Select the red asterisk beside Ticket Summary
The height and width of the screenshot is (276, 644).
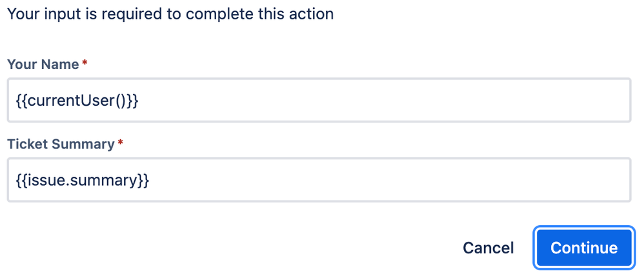click(x=120, y=142)
